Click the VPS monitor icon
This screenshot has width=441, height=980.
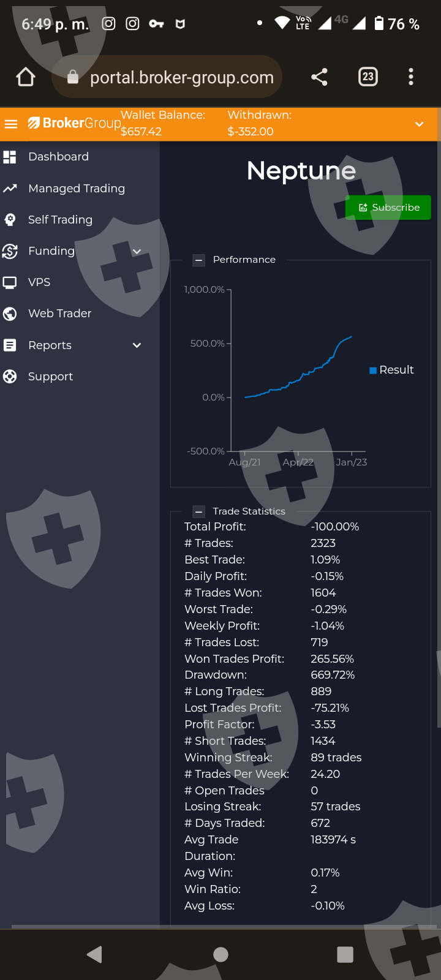pos(10,282)
